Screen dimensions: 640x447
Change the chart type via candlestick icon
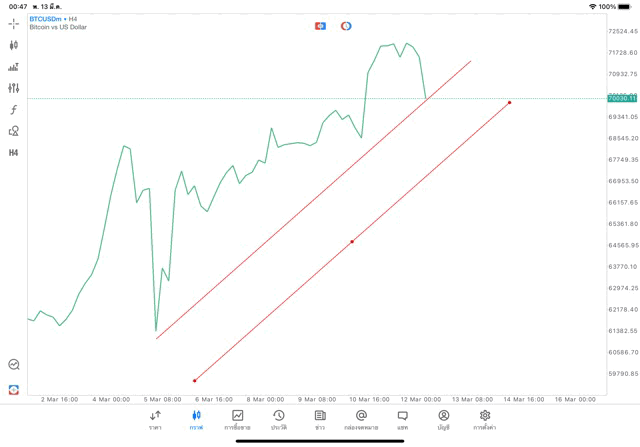(x=14, y=45)
